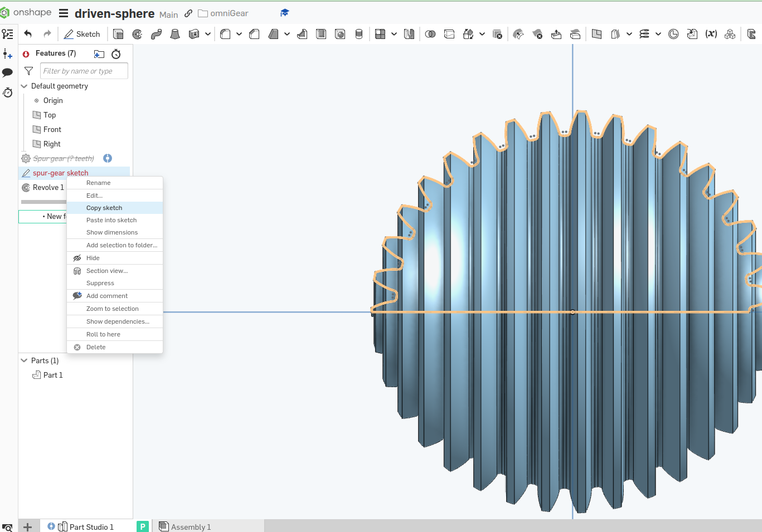Open the dropdown arrow beside the Fillet tool
This screenshot has width=762, height=532.
239,34
